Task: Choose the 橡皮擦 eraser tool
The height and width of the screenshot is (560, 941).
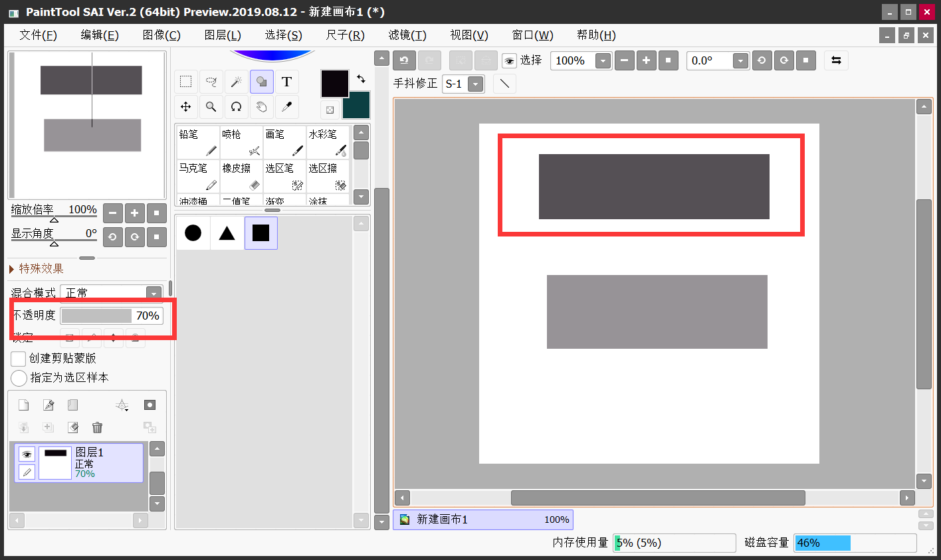Action: (x=241, y=176)
